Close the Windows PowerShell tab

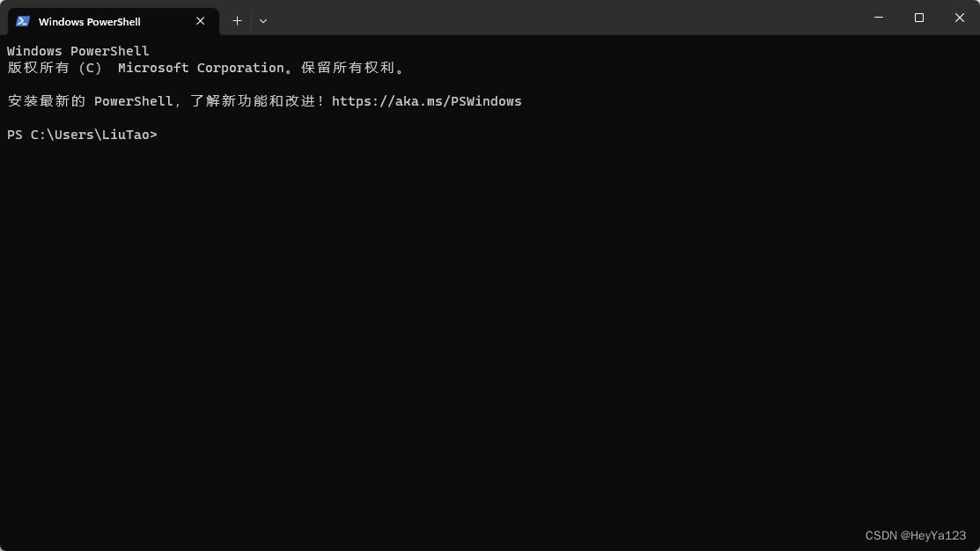tap(200, 21)
